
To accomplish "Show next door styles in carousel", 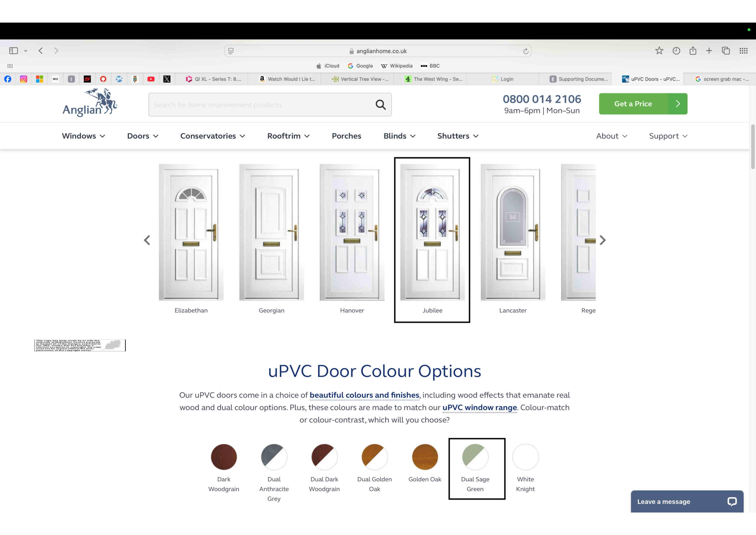I will coord(603,240).
